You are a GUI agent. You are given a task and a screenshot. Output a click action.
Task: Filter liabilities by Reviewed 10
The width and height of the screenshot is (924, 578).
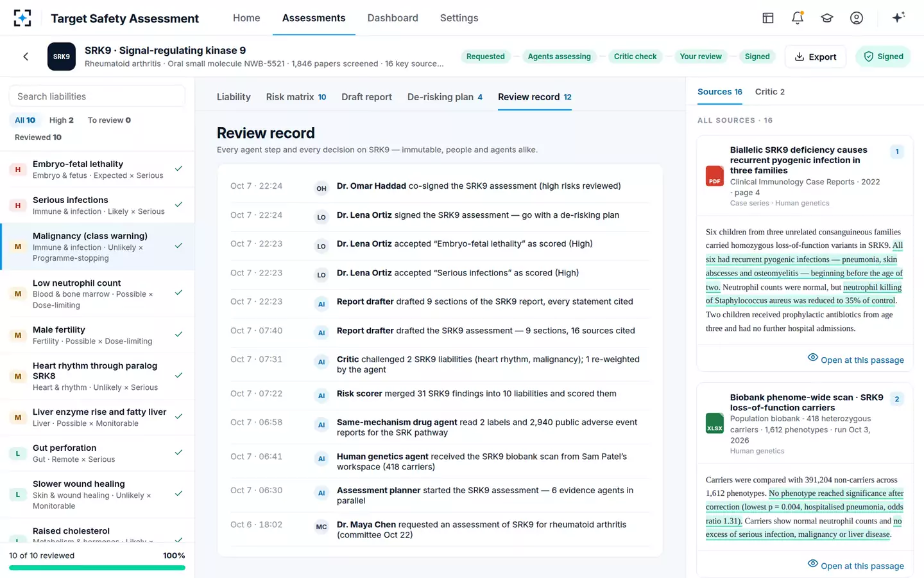click(x=38, y=137)
